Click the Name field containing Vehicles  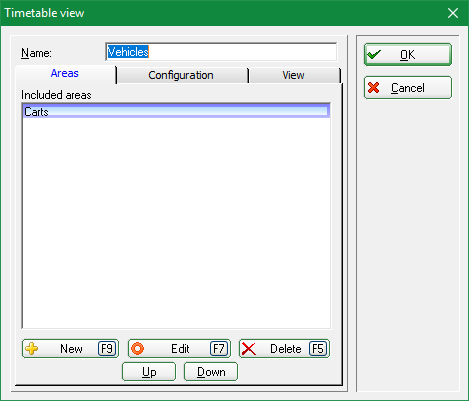221,52
